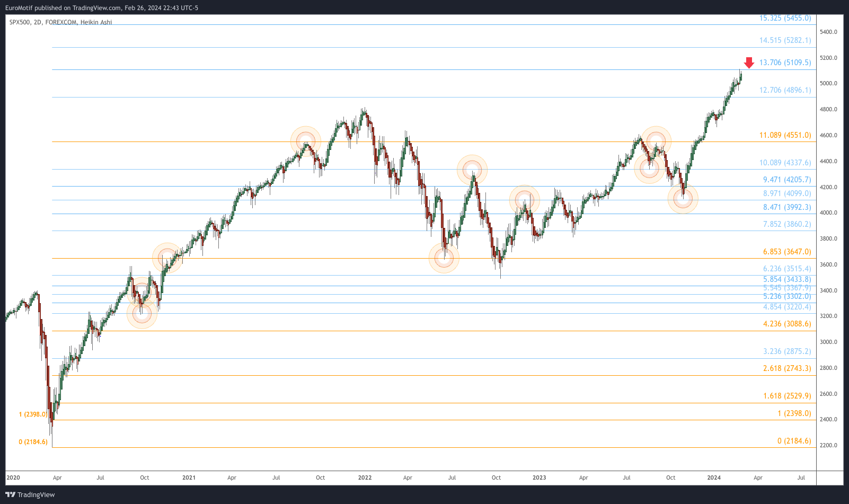Click price axis value 4400.0

(828, 161)
